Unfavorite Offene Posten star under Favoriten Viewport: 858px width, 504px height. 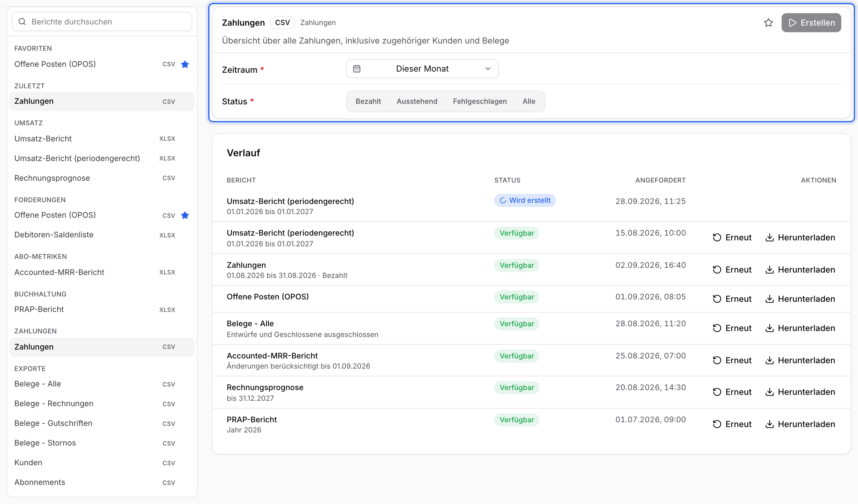185,64
